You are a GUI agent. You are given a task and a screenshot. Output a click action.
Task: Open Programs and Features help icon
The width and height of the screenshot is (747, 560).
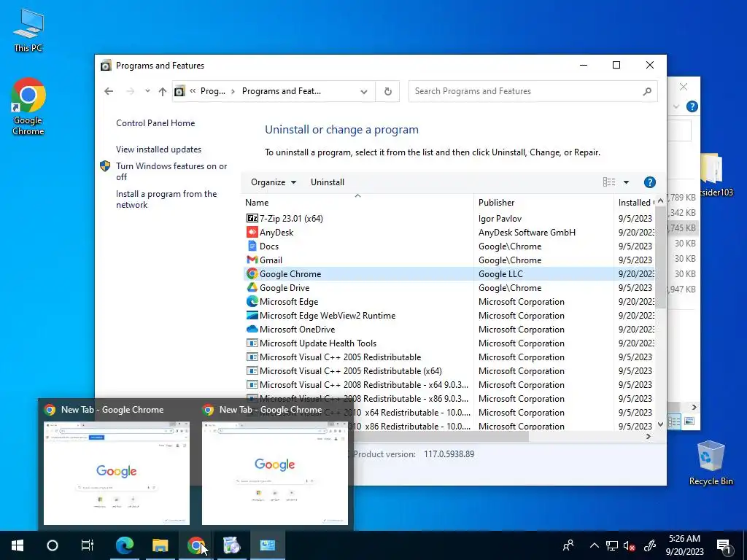(x=649, y=182)
